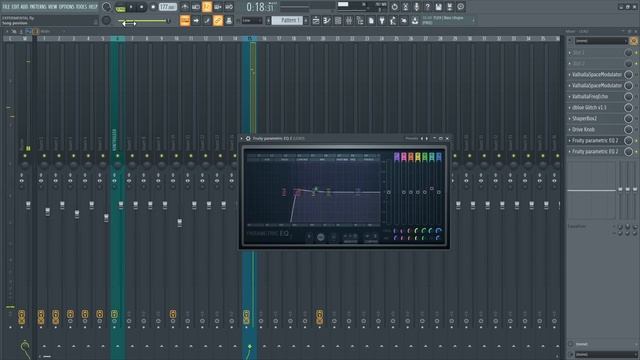640x360 pixels.
Task: Toggle mute switch on selected track 6
Action: pos(118,156)
